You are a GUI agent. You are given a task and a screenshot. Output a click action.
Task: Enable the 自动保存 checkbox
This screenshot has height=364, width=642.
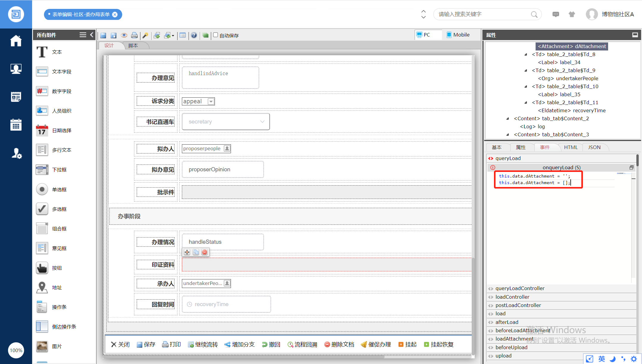(216, 35)
